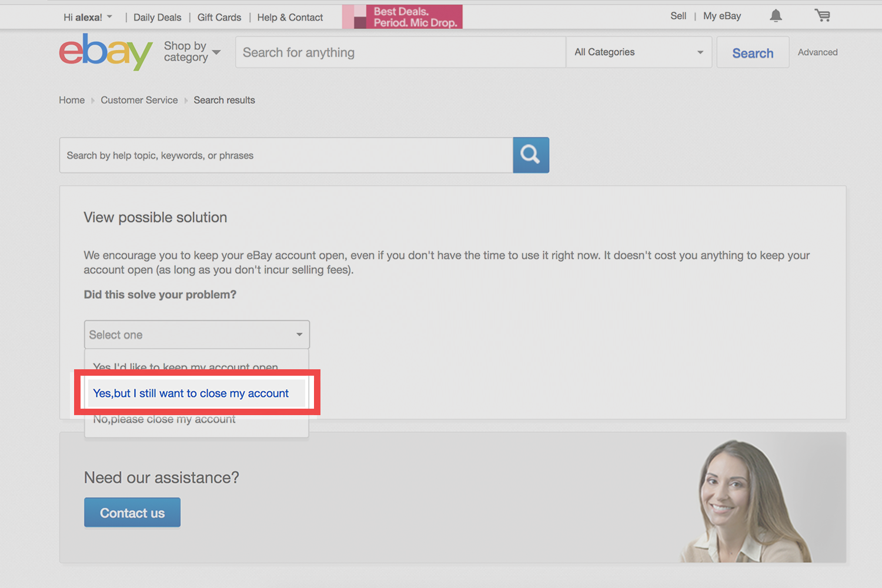This screenshot has width=882, height=588.
Task: Open the Daily Deals page
Action: [157, 17]
